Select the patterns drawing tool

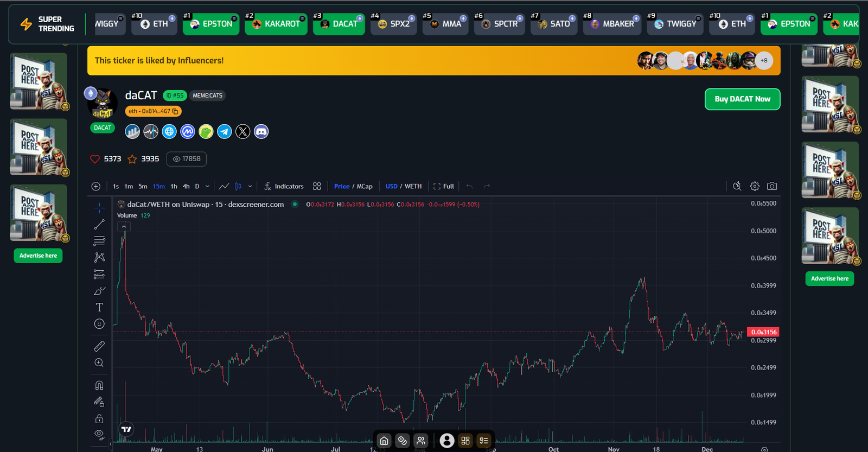[x=99, y=257]
